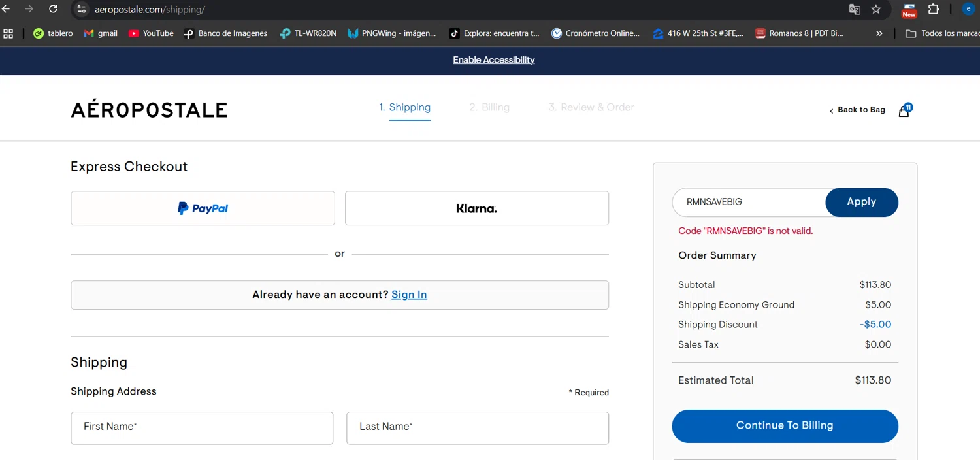Click the invalid code error message
The height and width of the screenshot is (460, 980).
point(745,231)
